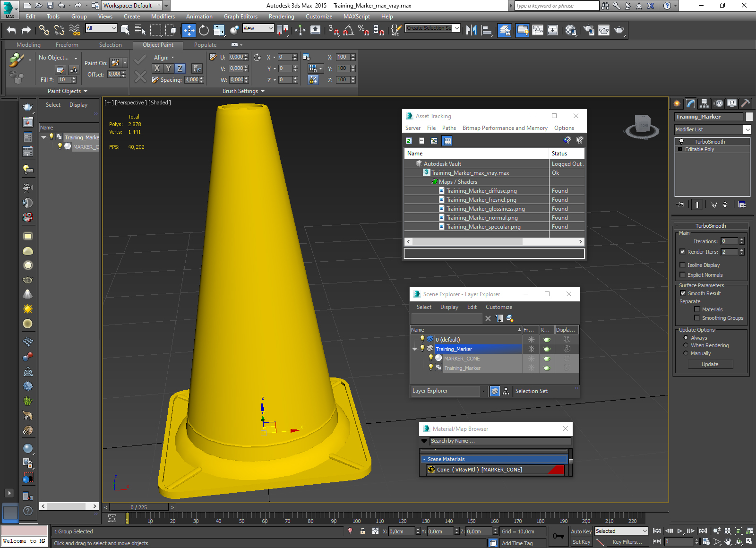Expand Editable Poly in modifier stack
This screenshot has height=548, width=756.
(x=680, y=149)
